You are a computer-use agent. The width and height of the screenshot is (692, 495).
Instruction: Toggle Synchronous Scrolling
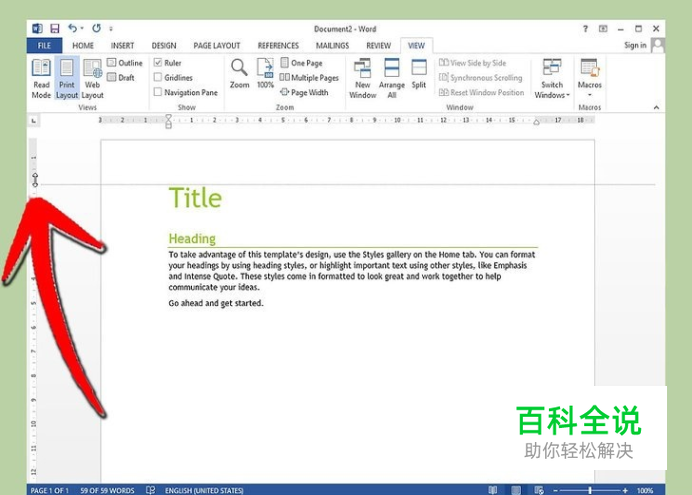pyautogui.click(x=481, y=78)
